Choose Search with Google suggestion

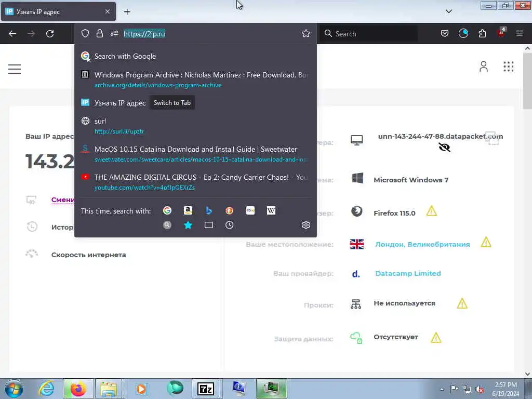coord(195,56)
